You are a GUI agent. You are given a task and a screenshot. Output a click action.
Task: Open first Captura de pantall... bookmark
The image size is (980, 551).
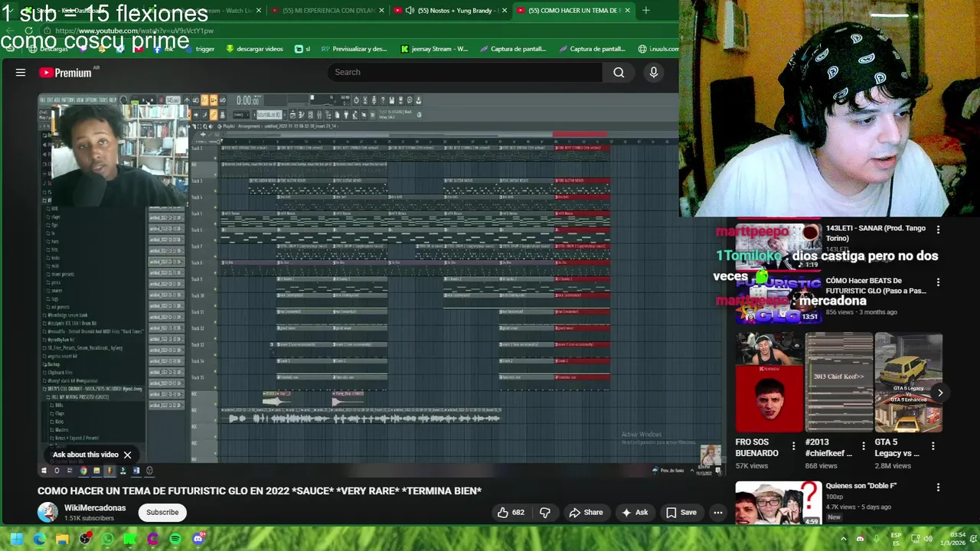(x=514, y=49)
